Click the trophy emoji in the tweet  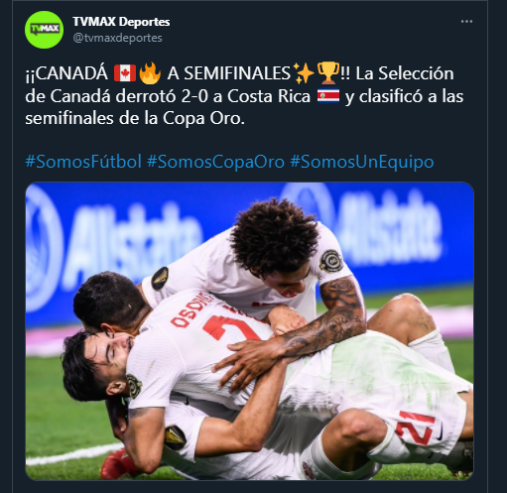point(329,73)
